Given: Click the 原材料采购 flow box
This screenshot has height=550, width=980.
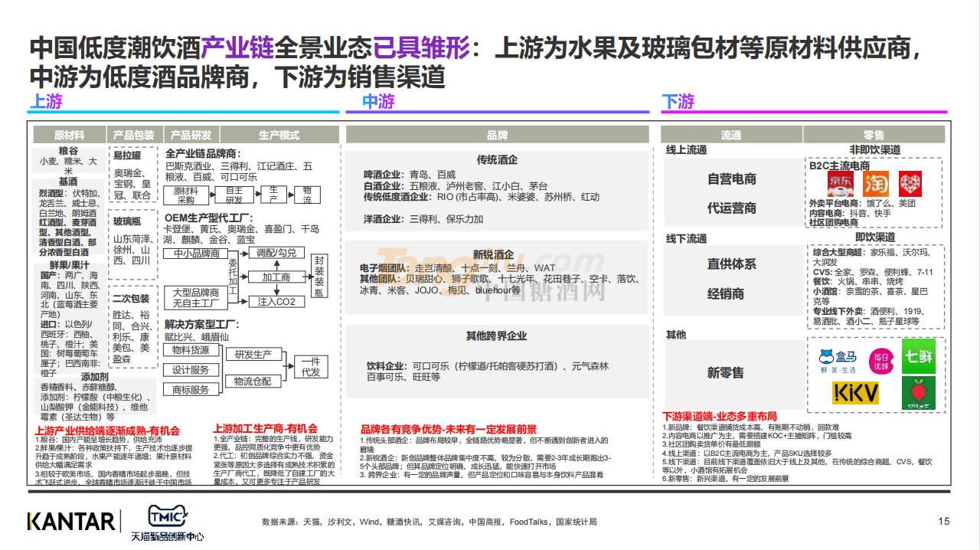Looking at the screenshot, I should click(x=186, y=195).
